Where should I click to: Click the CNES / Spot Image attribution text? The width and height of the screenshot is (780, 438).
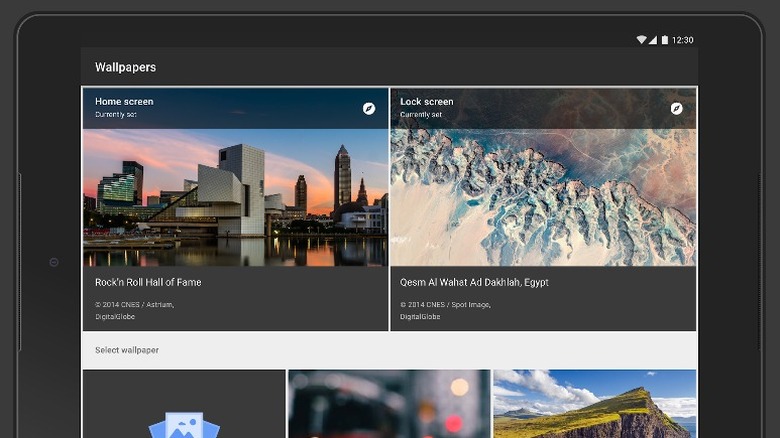pyautogui.click(x=442, y=304)
